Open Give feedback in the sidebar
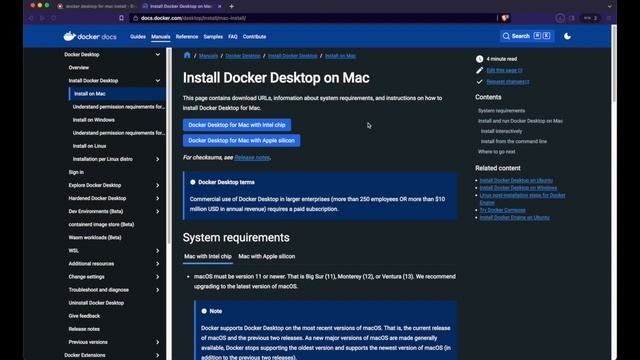This screenshot has width=640, height=360. [x=84, y=316]
